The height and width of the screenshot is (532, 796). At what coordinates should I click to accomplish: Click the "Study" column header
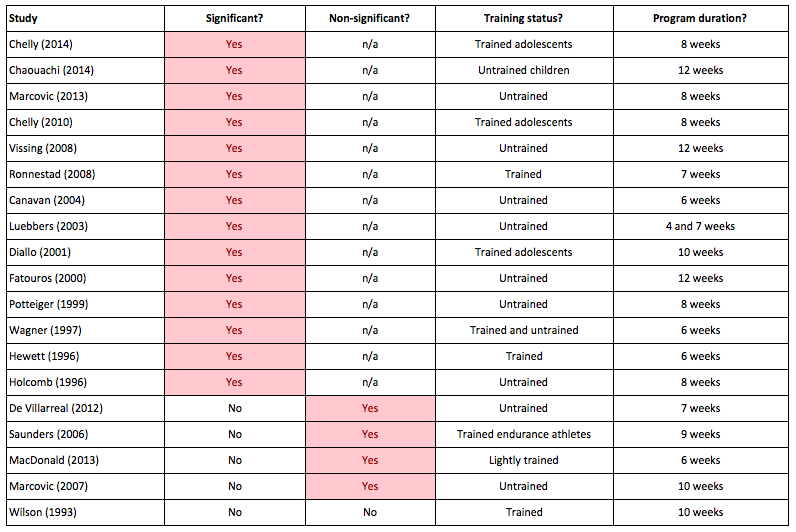pos(25,18)
